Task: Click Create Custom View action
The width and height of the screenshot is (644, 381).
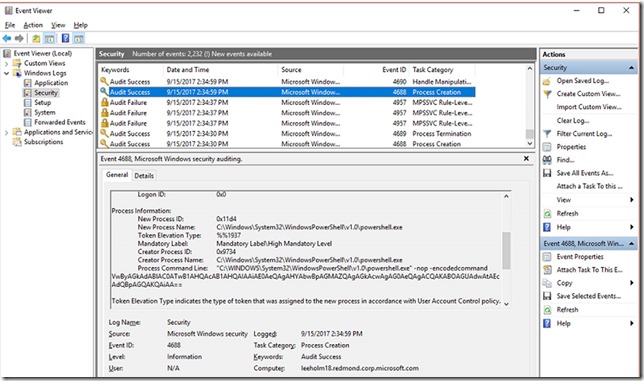Action: pyautogui.click(x=589, y=94)
